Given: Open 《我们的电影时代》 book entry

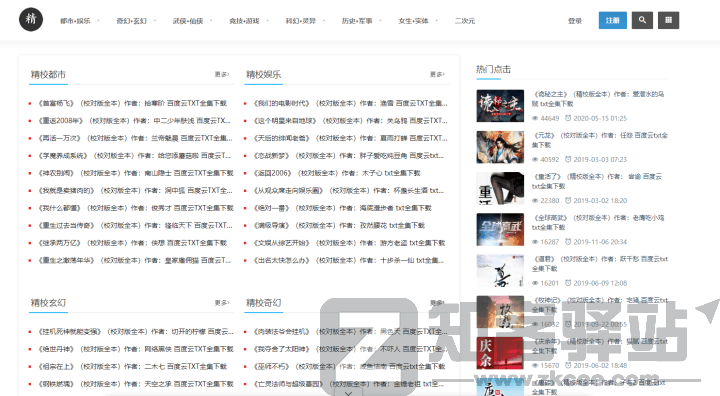Looking at the screenshot, I should pos(350,103).
